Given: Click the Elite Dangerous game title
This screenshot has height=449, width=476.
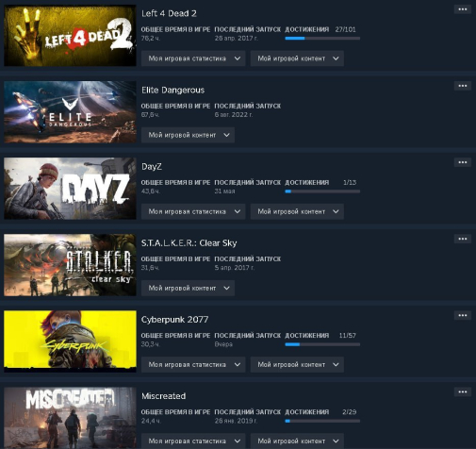Looking at the screenshot, I should click(172, 91).
